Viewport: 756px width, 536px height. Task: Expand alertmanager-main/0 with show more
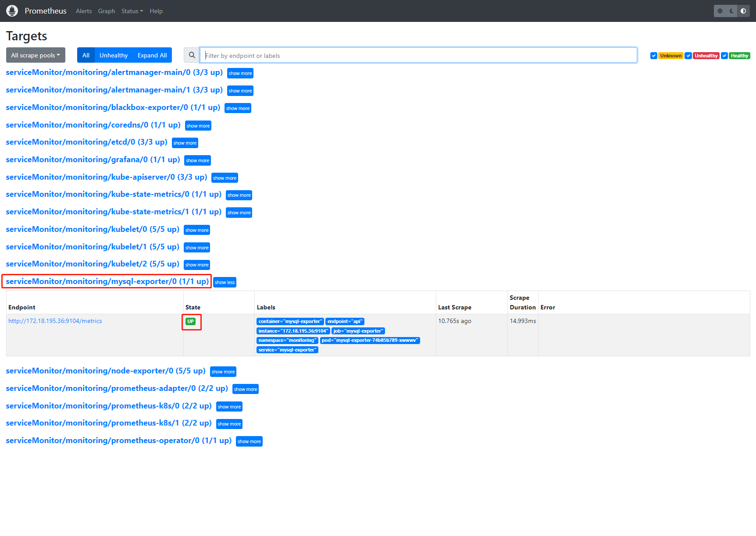[x=240, y=73]
